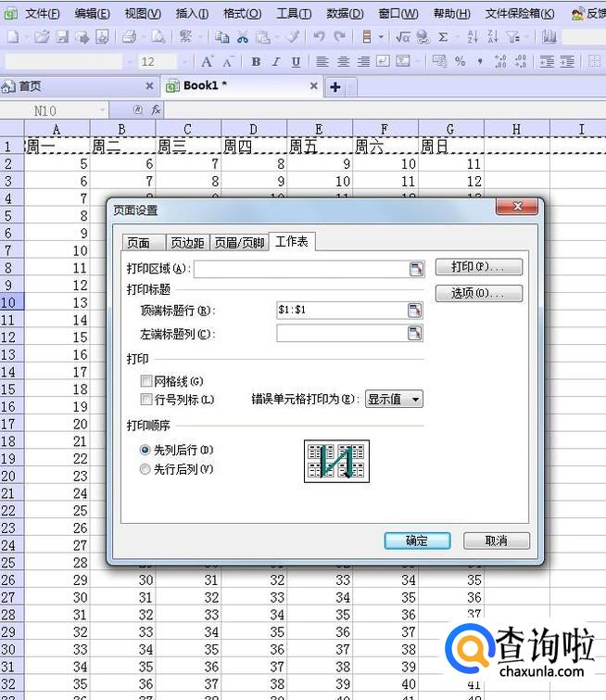Click the fx insert function icon
606x700 pixels.
point(156,109)
